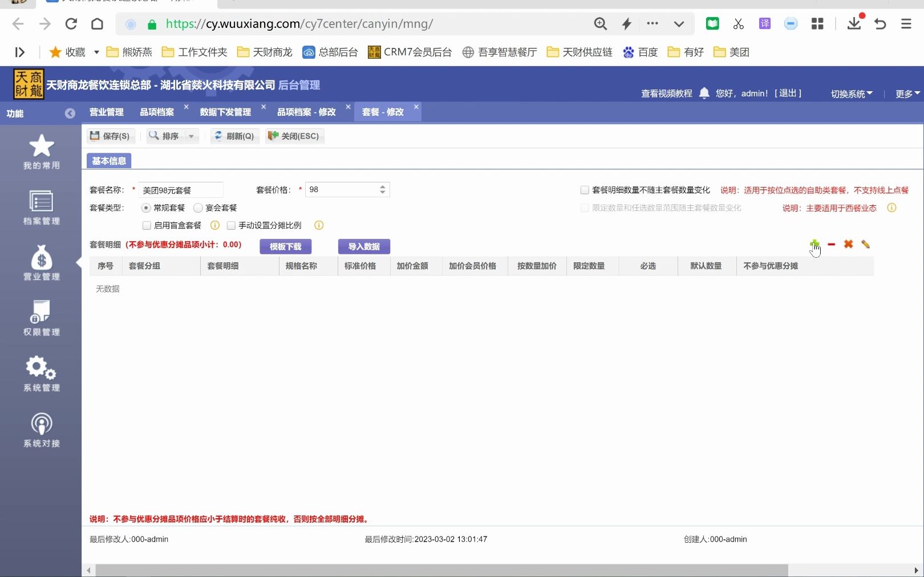Edit row with pencil icon
The width and height of the screenshot is (924, 577).
click(x=866, y=244)
